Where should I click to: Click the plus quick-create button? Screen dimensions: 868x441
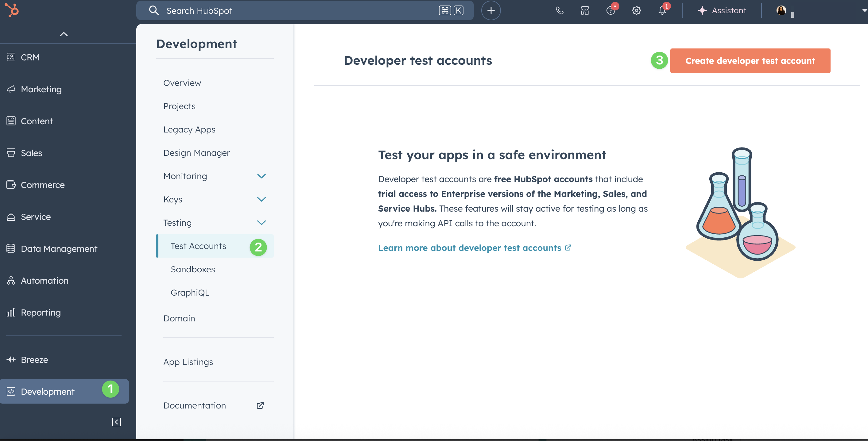tap(490, 10)
